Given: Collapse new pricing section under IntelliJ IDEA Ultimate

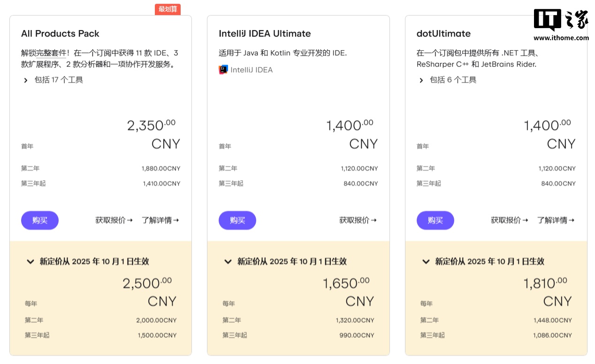Looking at the screenshot, I should [x=228, y=262].
